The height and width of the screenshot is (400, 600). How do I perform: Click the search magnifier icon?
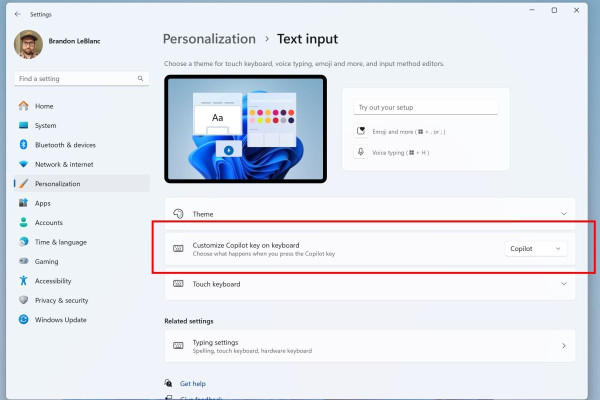pos(140,78)
